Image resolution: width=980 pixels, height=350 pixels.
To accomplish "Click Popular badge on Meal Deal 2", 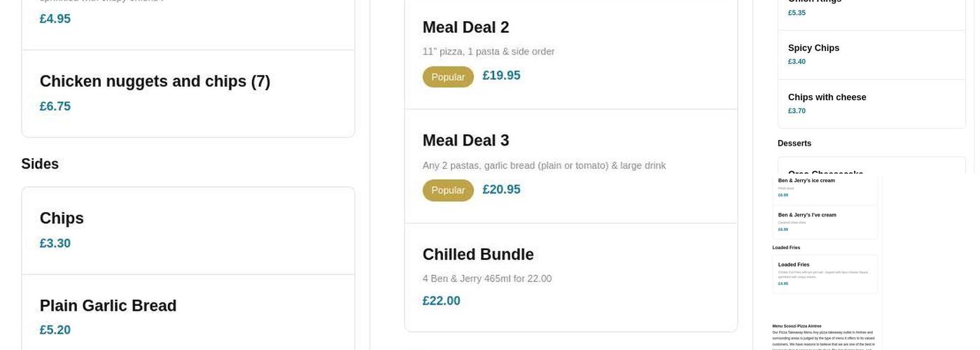I will pyautogui.click(x=448, y=77).
